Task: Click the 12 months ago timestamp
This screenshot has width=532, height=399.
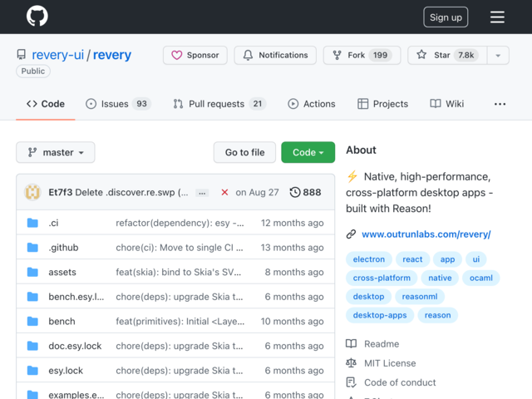Action: coord(292,223)
